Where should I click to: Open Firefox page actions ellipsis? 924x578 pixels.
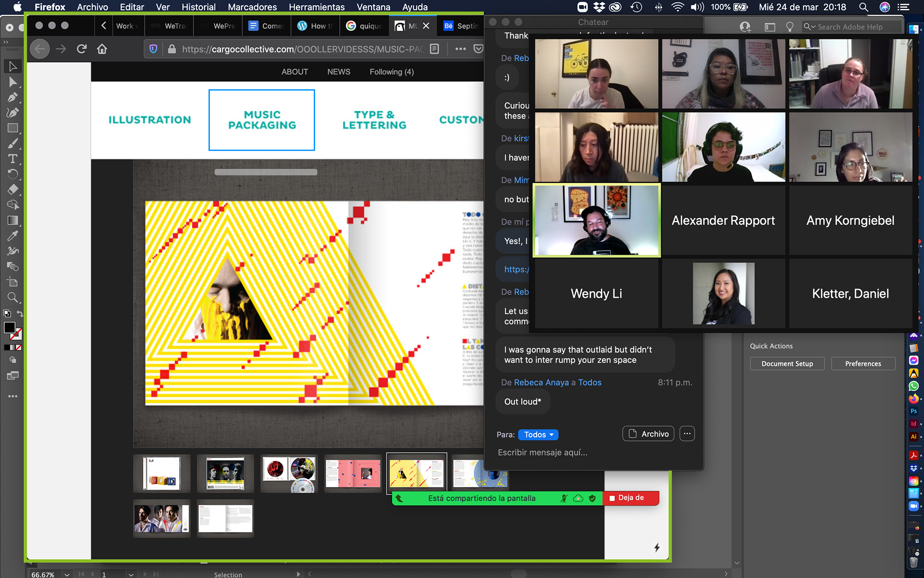(460, 49)
